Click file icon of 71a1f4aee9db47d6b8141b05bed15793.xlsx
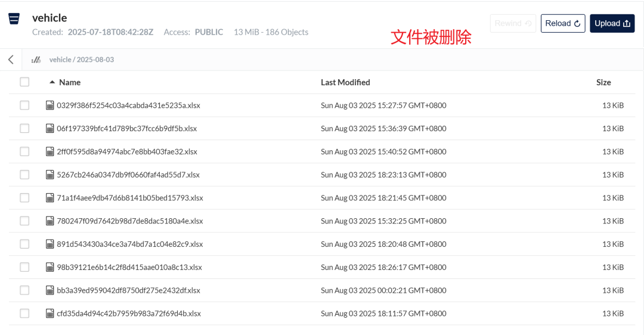The width and height of the screenshot is (644, 335). (x=49, y=198)
